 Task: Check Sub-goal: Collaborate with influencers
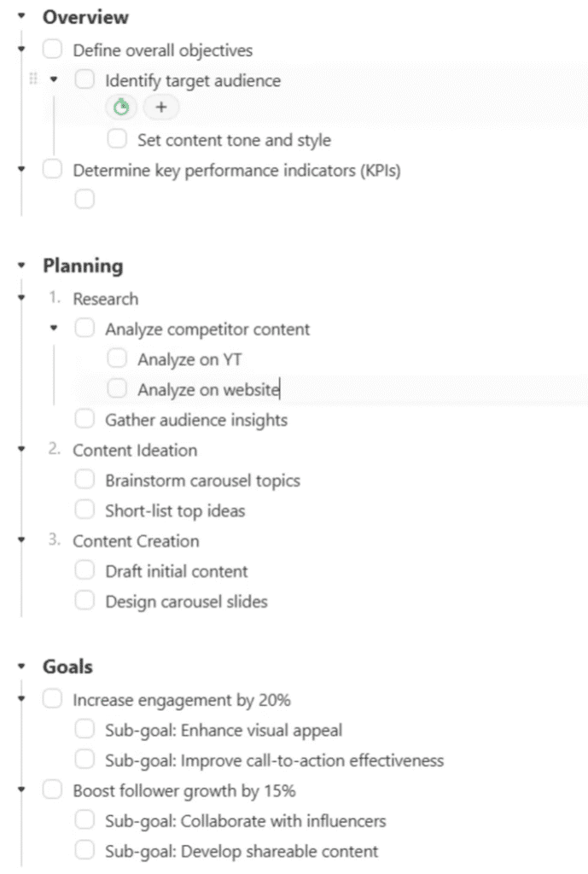pyautogui.click(x=84, y=820)
